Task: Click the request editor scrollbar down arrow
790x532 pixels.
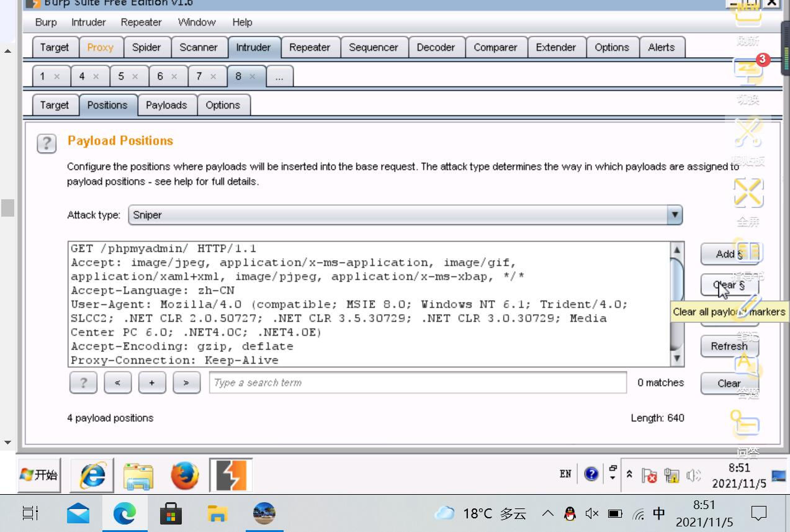Action: coord(677,359)
